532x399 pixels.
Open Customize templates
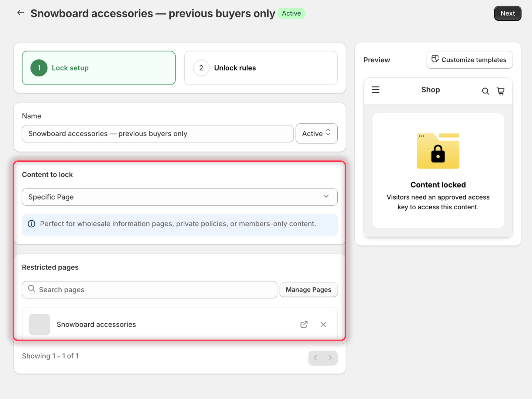470,60
